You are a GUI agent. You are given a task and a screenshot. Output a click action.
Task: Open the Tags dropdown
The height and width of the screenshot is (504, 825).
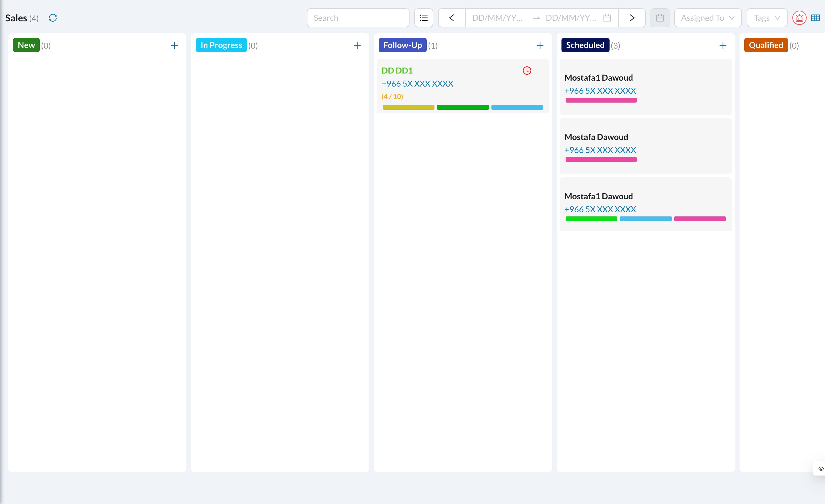tap(767, 18)
